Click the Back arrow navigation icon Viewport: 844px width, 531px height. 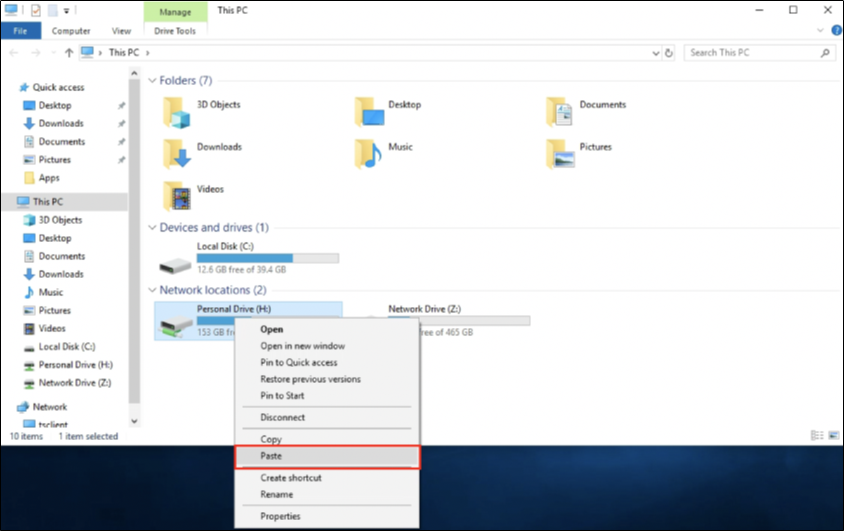(14, 53)
